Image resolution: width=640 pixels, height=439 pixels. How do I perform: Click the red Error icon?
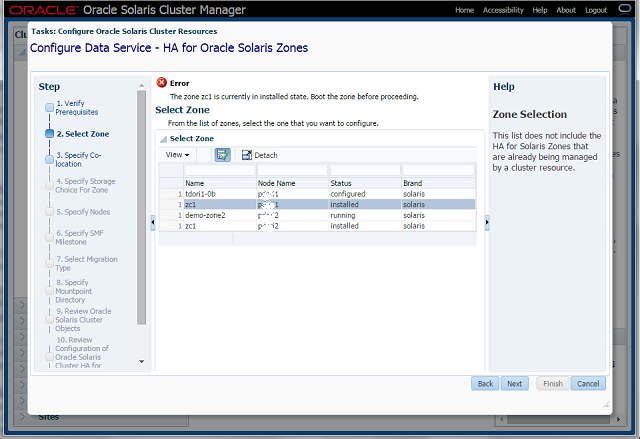point(162,82)
